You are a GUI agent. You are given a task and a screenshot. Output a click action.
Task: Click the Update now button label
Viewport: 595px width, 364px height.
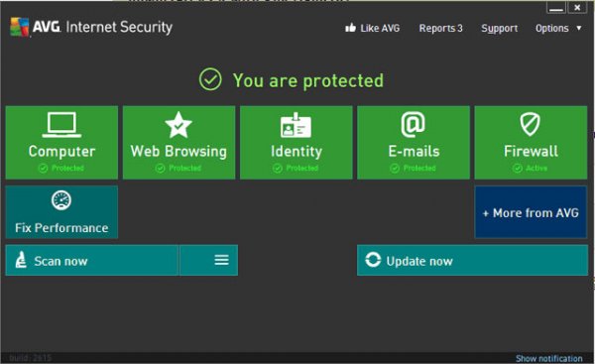click(x=419, y=261)
